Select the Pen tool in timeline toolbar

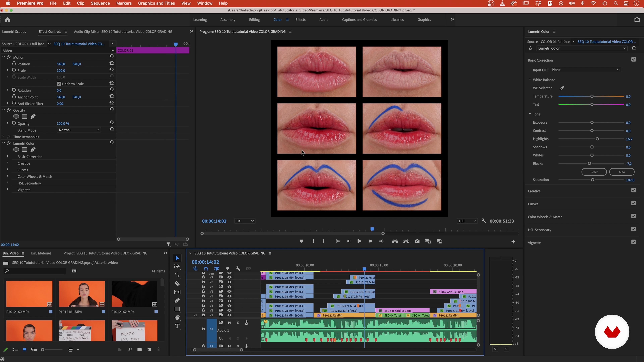click(x=177, y=300)
